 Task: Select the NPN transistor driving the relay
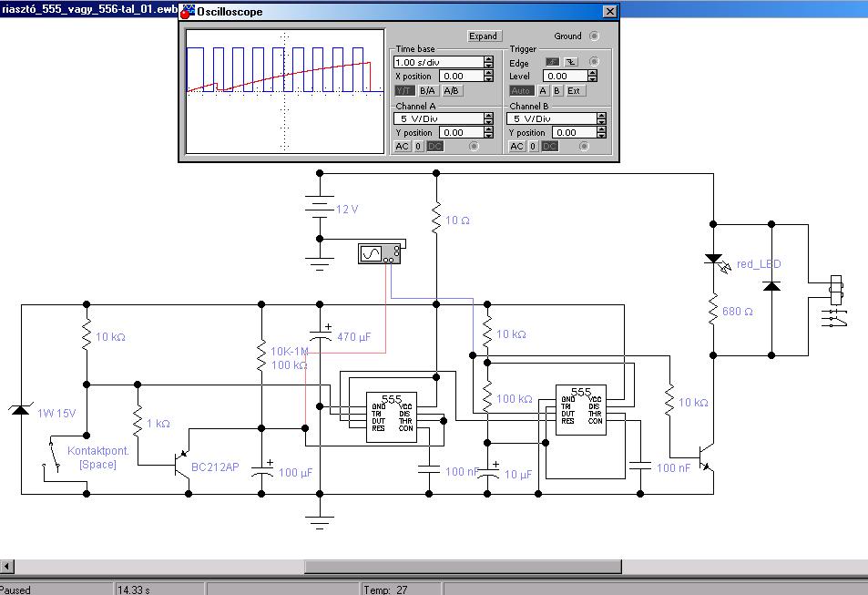[707, 457]
